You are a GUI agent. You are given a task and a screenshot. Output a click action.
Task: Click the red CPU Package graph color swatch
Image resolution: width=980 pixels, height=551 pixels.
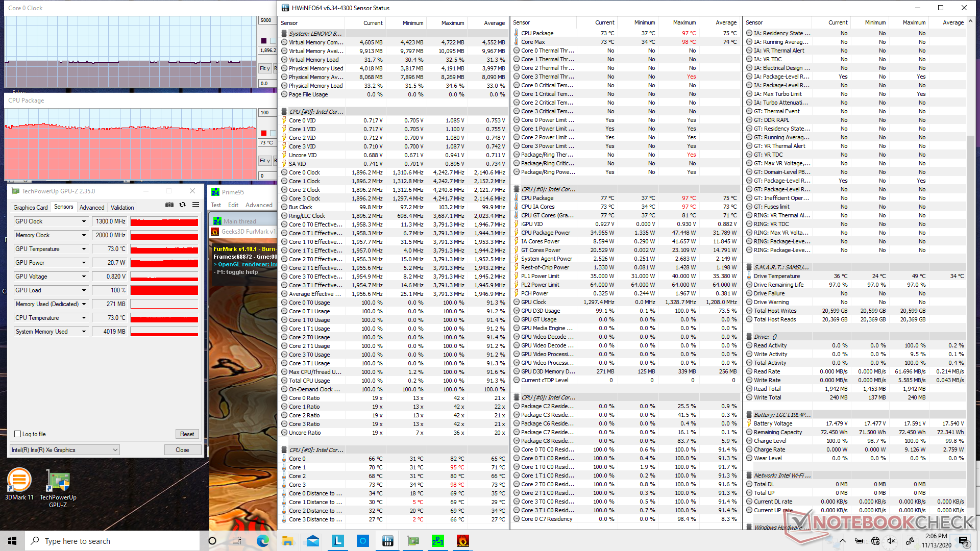click(x=264, y=133)
